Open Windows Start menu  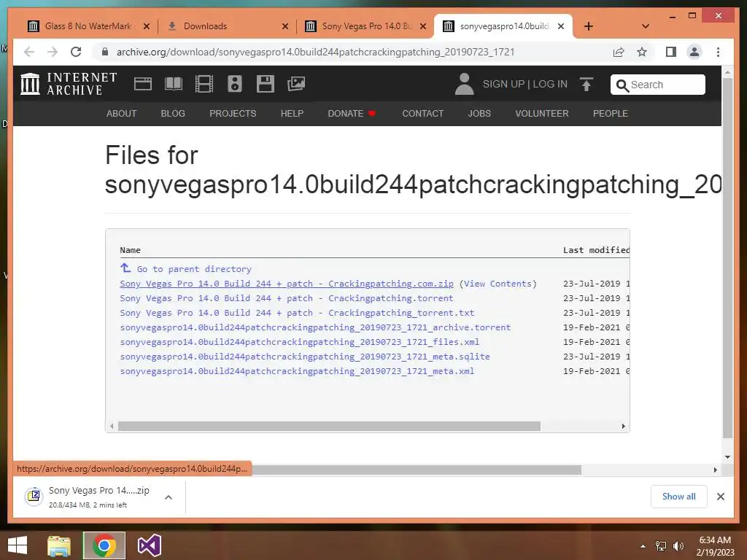click(x=18, y=545)
